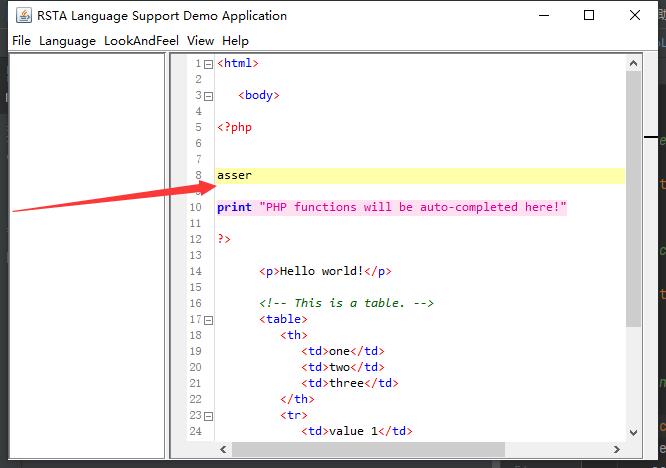Collapse the tr fold on line 23
Screen dimensions: 666x468
pos(208,417)
